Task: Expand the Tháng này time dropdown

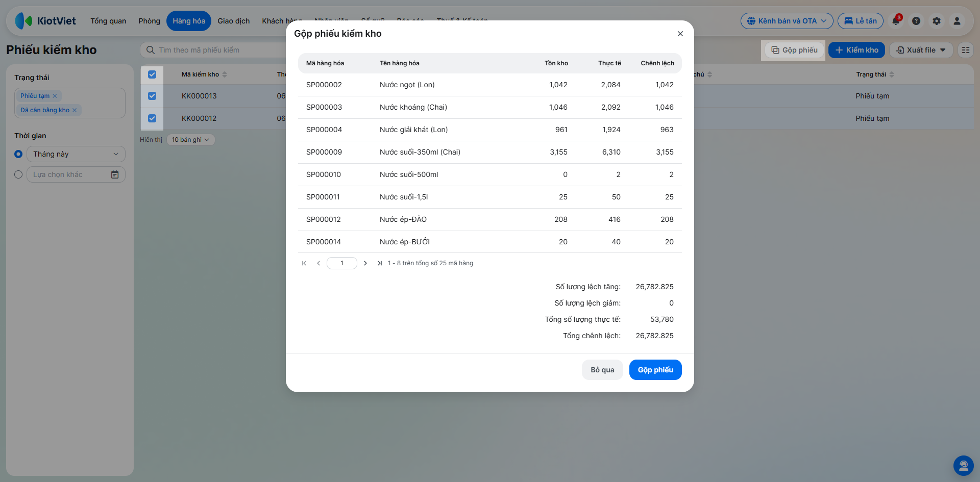Action: pyautogui.click(x=76, y=154)
